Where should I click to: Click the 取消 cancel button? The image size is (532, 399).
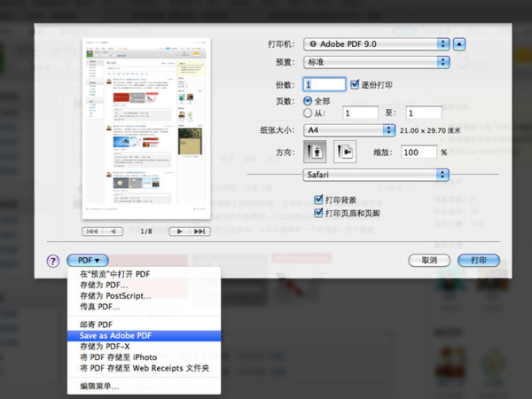[x=429, y=260]
